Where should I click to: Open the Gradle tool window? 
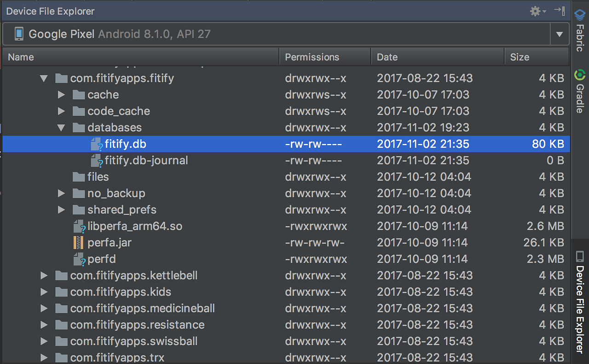[x=580, y=91]
